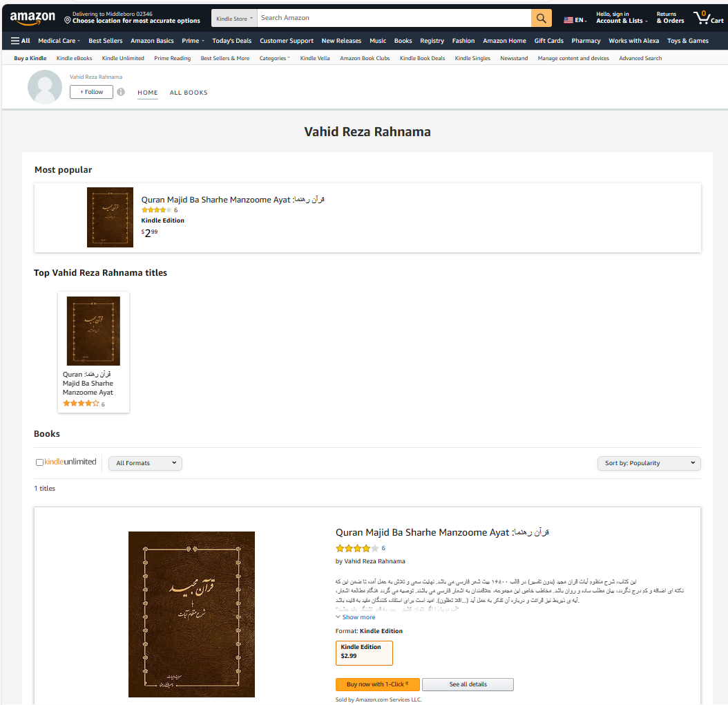The height and width of the screenshot is (705, 728).
Task: Open Prime Reading subnav item
Action: [172, 58]
